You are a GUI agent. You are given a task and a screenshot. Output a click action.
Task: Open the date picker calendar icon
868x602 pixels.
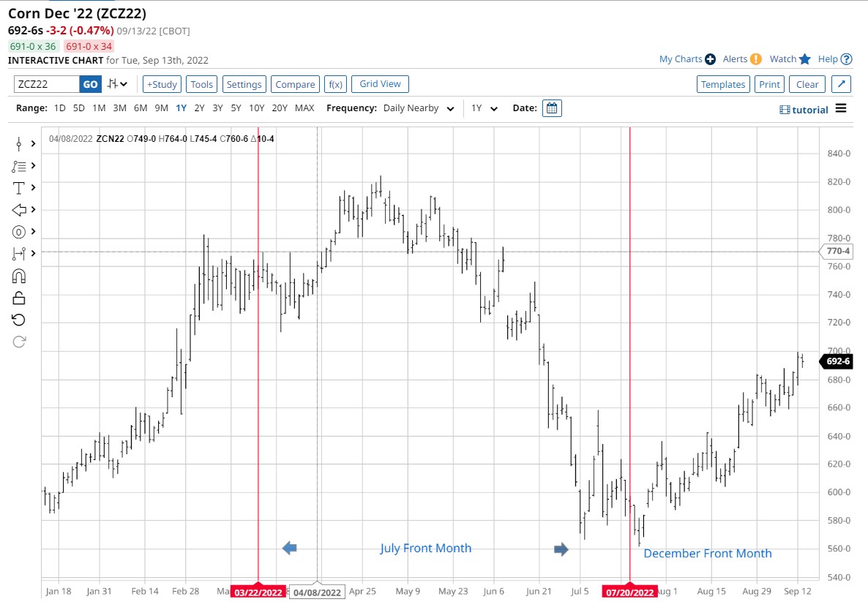[553, 108]
